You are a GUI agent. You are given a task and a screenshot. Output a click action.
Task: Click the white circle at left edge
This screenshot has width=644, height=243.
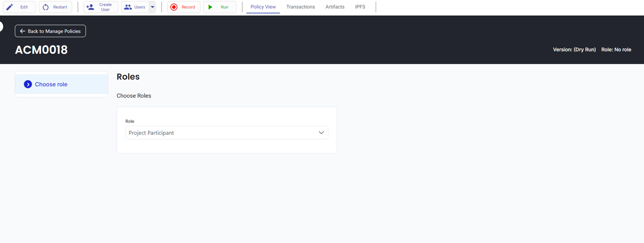pyautogui.click(x=1, y=26)
